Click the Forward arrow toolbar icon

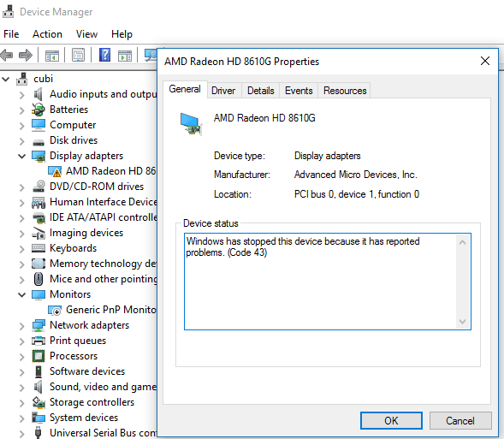pos(26,55)
